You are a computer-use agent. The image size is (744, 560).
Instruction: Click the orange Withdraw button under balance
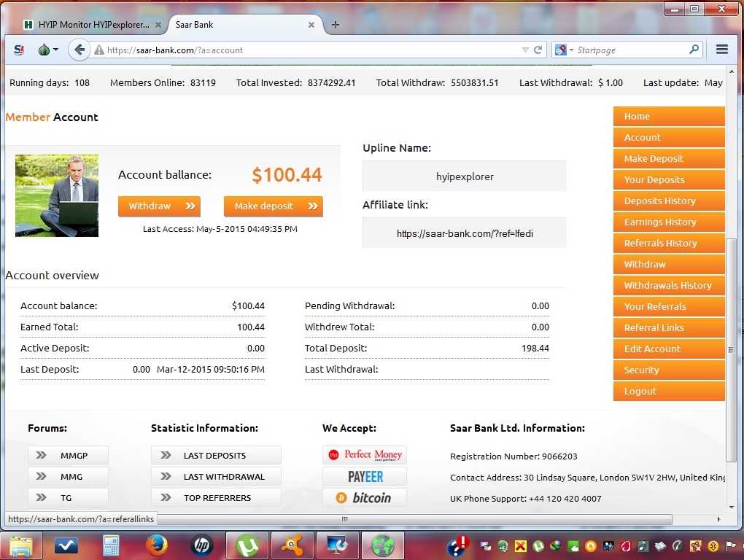159,206
